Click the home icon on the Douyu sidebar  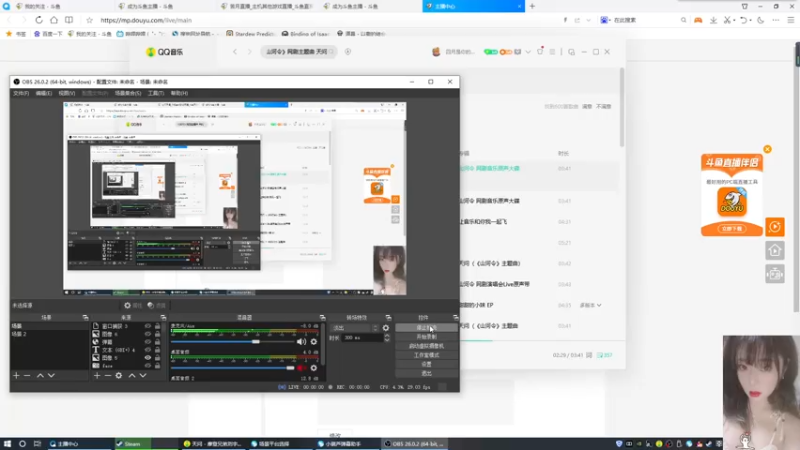pyautogui.click(x=774, y=251)
